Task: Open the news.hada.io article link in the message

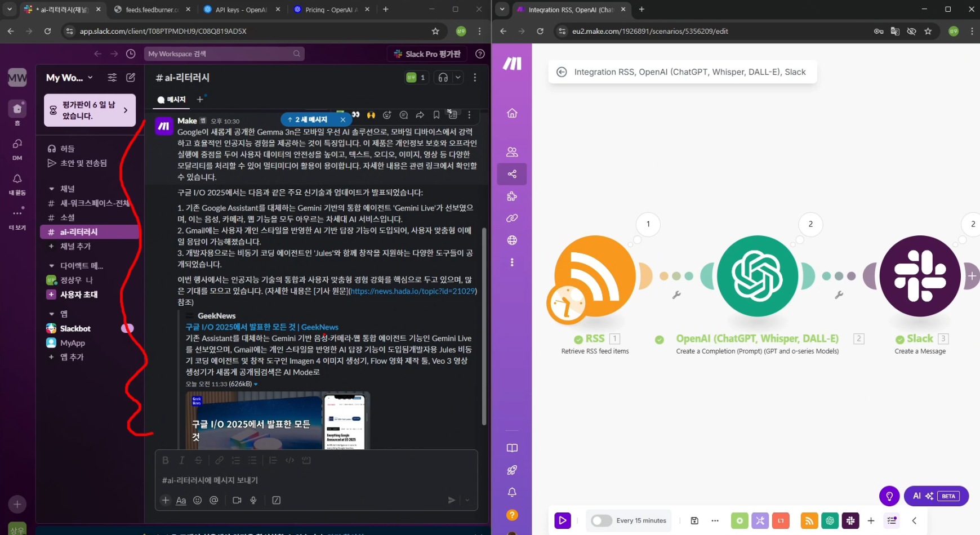Action: (412, 291)
